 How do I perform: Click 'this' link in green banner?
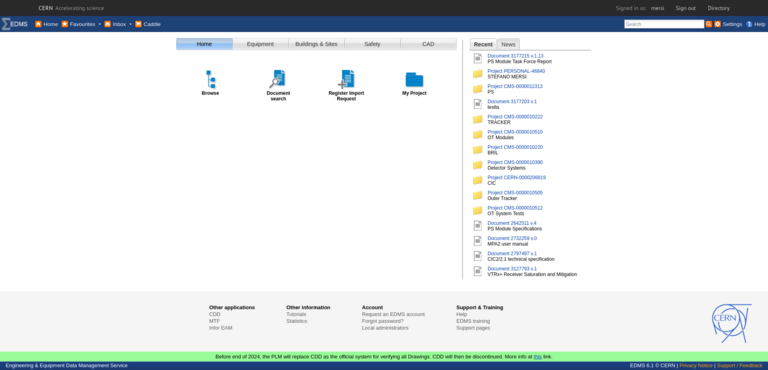click(537, 357)
